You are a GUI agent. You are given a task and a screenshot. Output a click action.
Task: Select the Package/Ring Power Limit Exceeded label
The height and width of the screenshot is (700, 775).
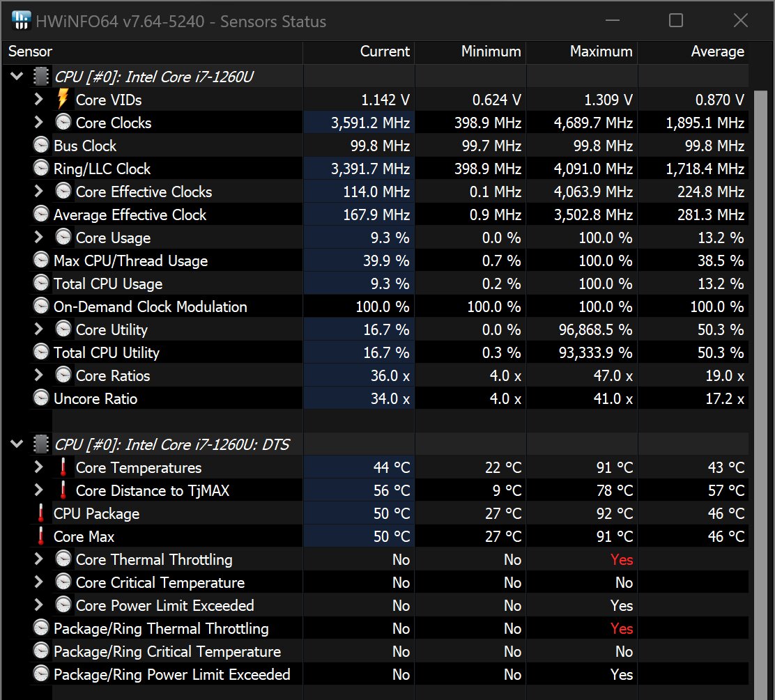[172, 674]
